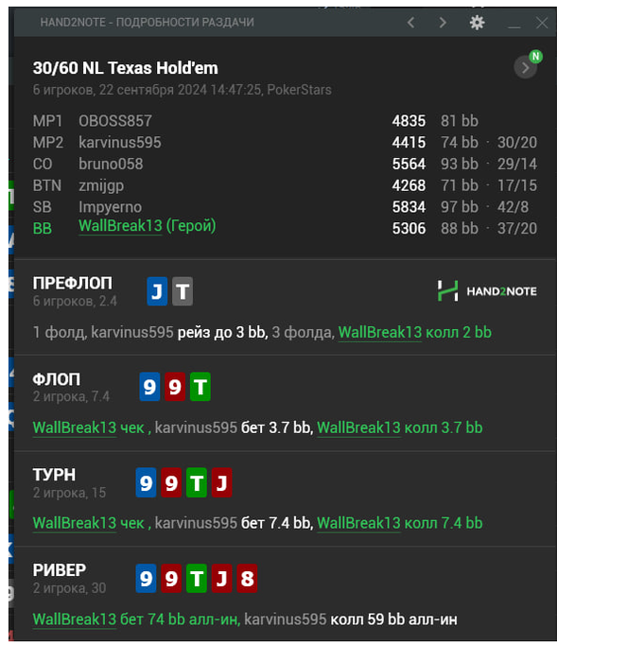Click hand date line 22 сентября 2024
The width and height of the screenshot is (644, 662).
point(182,90)
